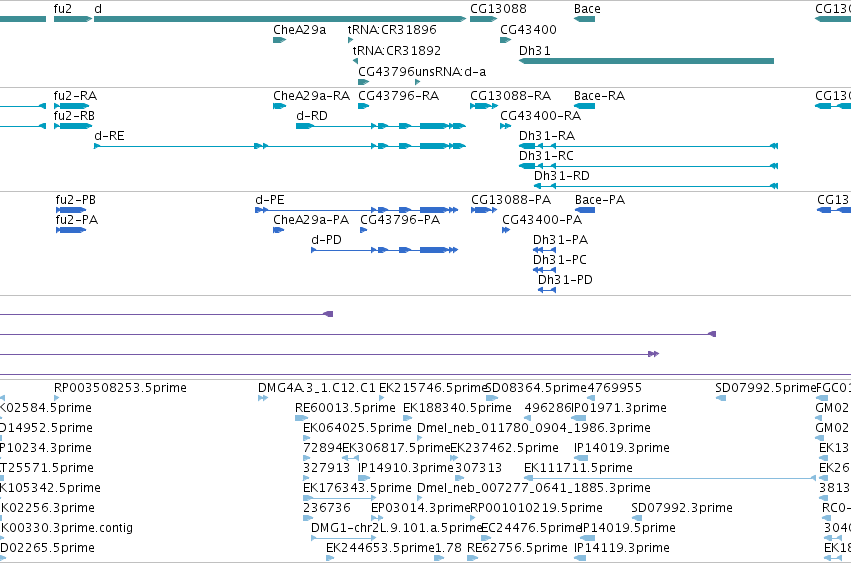Screen dimensions: 851x563
Task: Click the Dh31-RA transcript label
Action: click(x=547, y=136)
